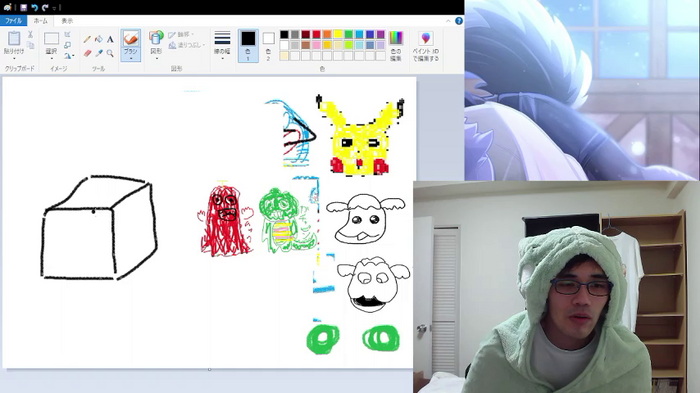This screenshot has height=393, width=700.
Task: Select Color 2 background box
Action: pos(268,46)
